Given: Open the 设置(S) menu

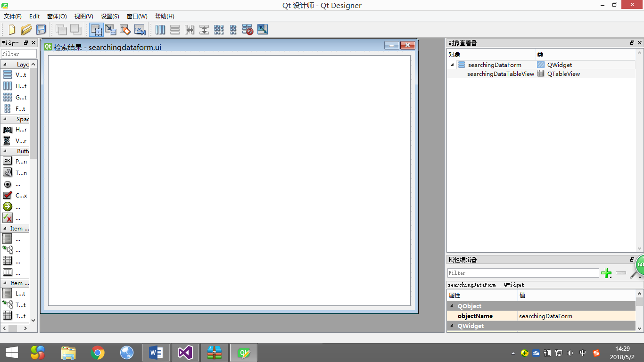Looking at the screenshot, I should pyautogui.click(x=110, y=16).
